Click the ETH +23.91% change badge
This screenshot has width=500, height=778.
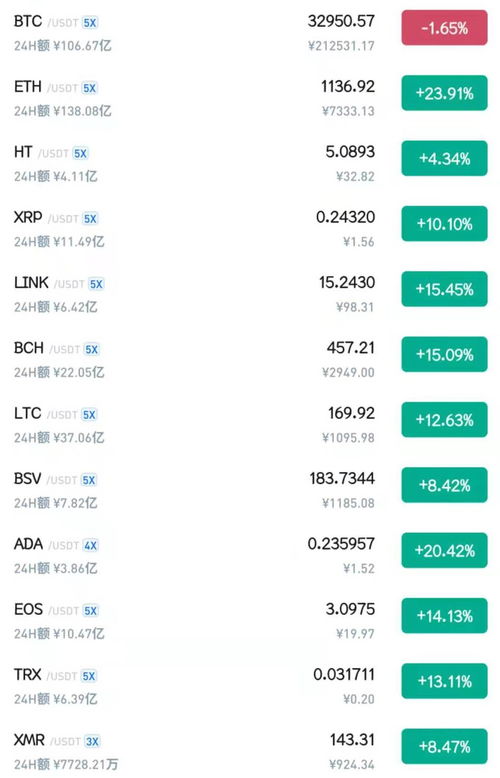coord(444,93)
